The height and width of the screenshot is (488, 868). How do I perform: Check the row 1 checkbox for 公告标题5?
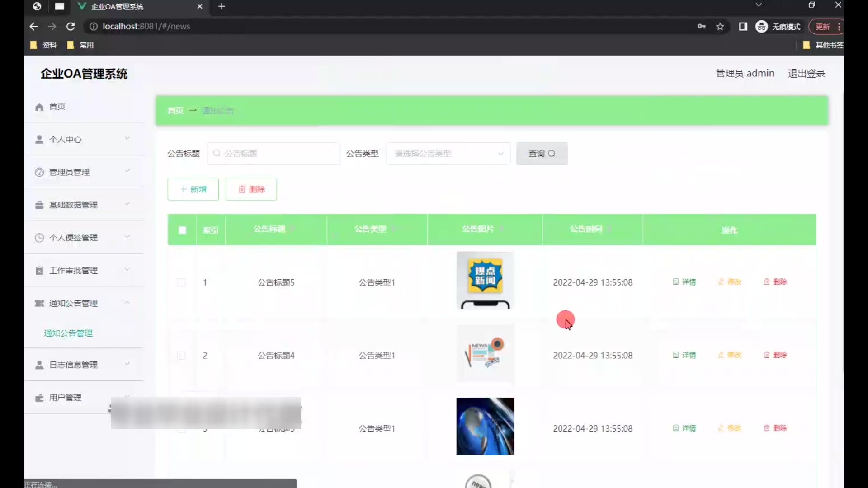pos(181,283)
